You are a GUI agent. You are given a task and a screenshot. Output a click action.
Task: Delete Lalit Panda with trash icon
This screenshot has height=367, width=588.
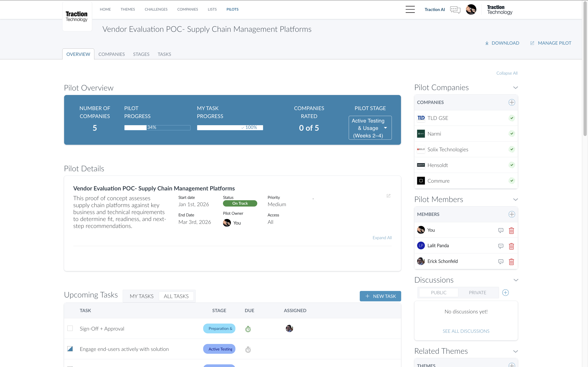point(511,246)
